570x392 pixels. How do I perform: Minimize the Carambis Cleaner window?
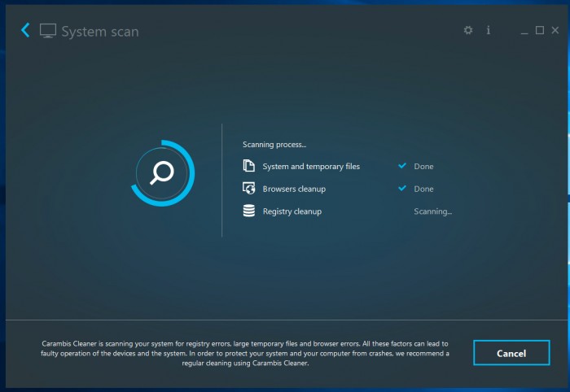tap(524, 31)
